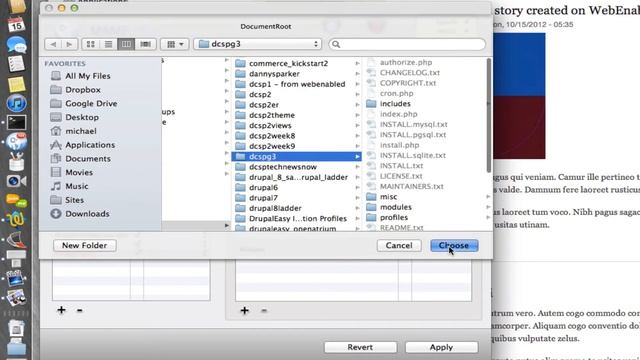Switch to icon view

tap(91, 44)
